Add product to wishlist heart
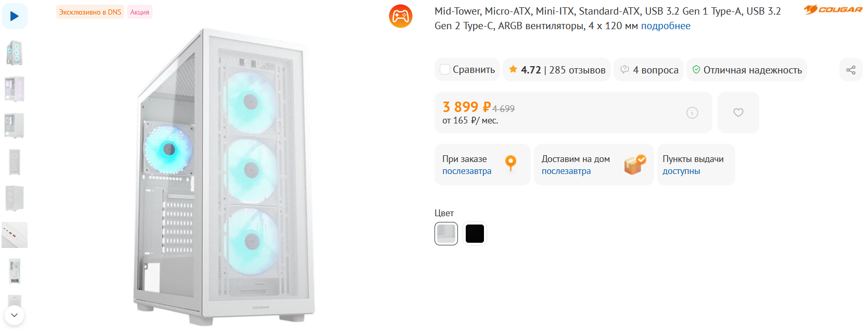 pyautogui.click(x=738, y=113)
